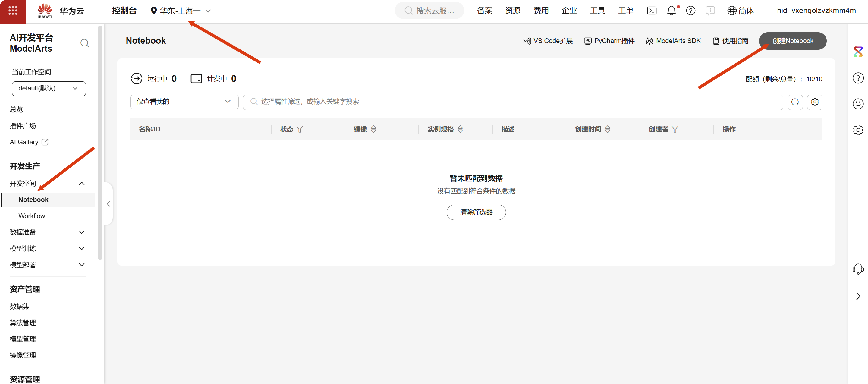Open the default workspace dropdown
Screen dimensions: 868x384
(x=49, y=88)
